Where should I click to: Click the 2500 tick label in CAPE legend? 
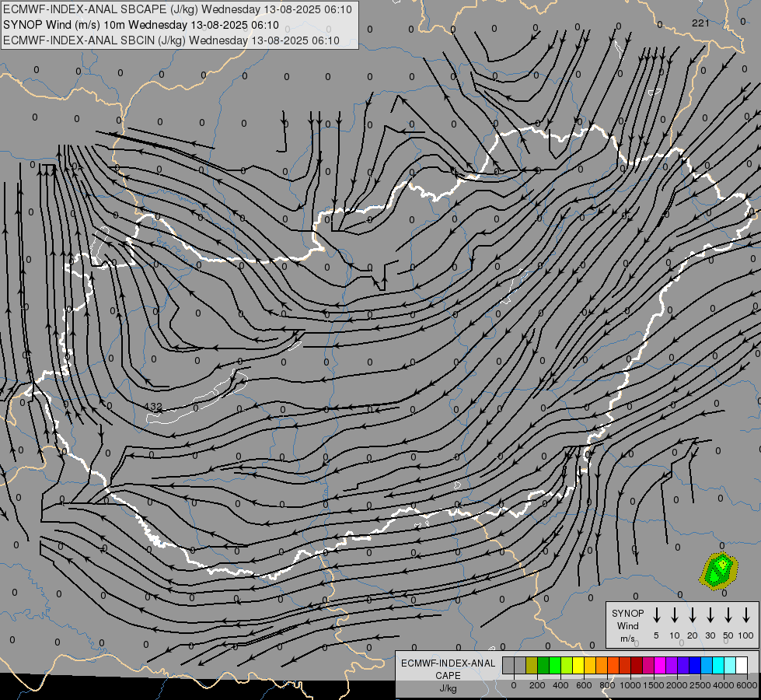coord(700,685)
